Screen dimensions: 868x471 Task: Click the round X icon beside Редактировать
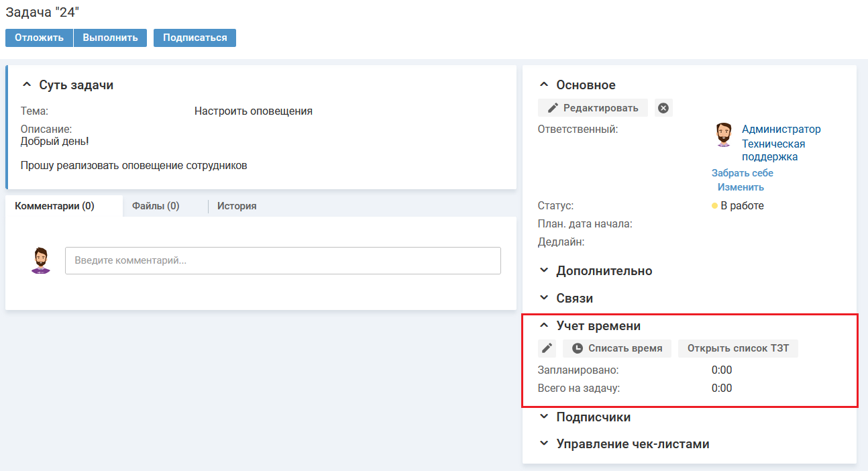click(x=663, y=108)
